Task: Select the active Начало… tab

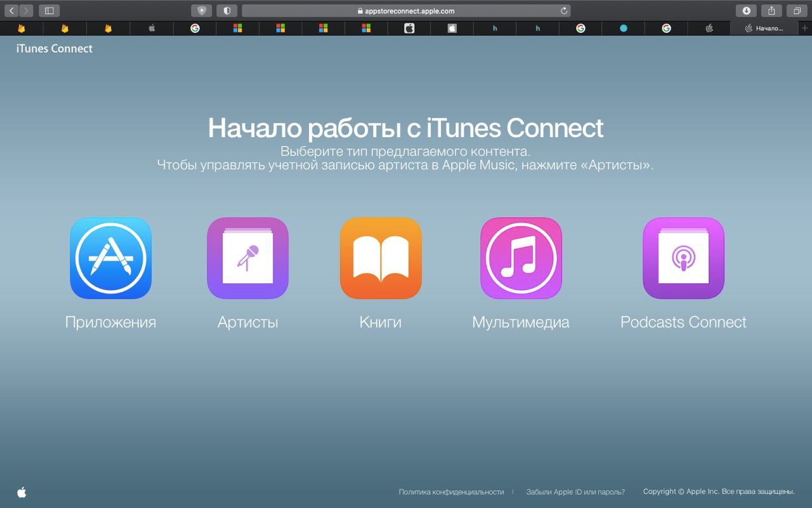Action: 764,28
